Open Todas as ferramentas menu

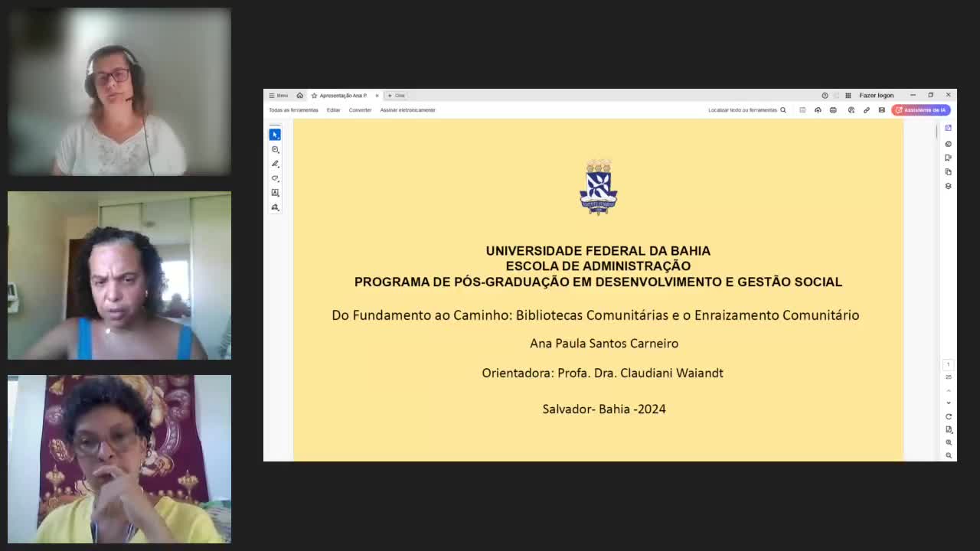[x=293, y=110]
